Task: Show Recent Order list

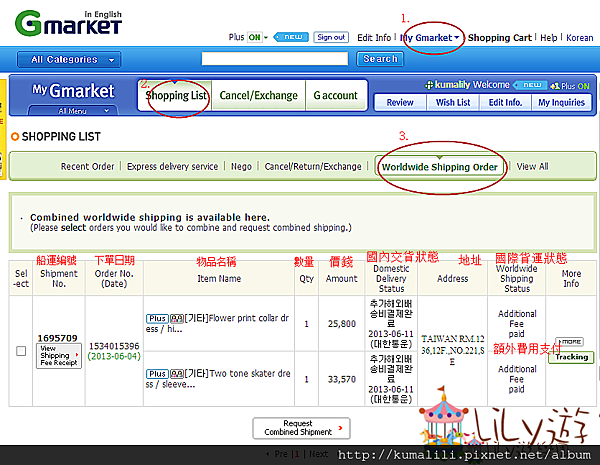Action: click(x=87, y=166)
